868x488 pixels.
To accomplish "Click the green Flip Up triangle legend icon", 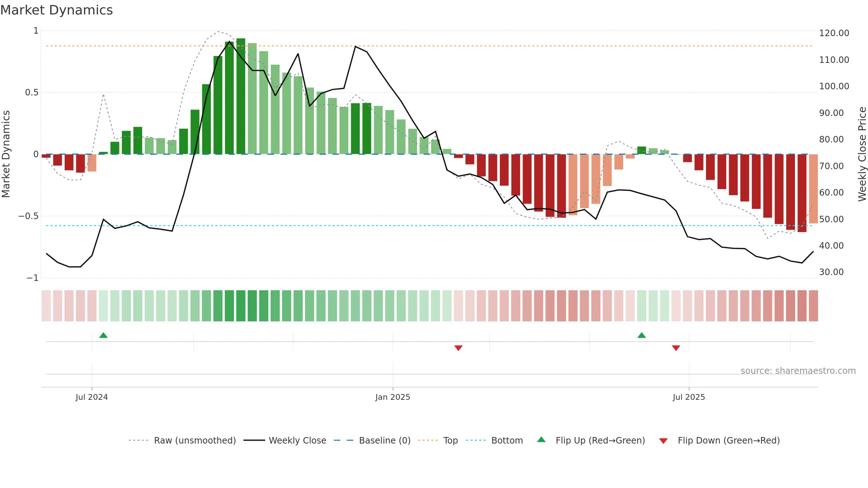I will pyautogui.click(x=541, y=440).
